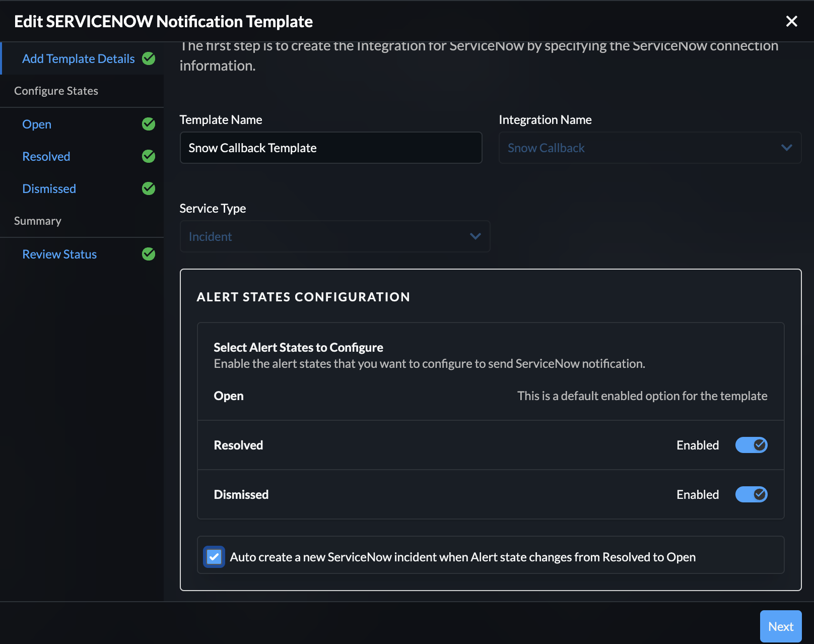Click green checkmark next to Dismissed step
The image size is (814, 644).
(x=149, y=188)
